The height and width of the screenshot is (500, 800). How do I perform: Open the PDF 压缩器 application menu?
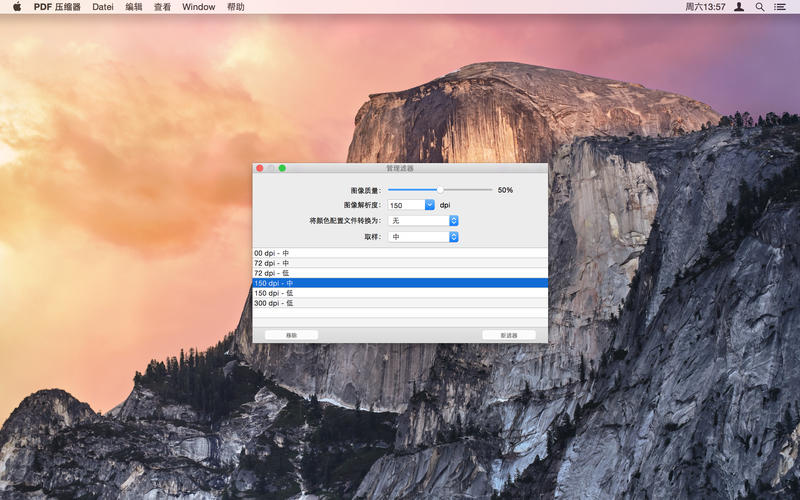(57, 7)
